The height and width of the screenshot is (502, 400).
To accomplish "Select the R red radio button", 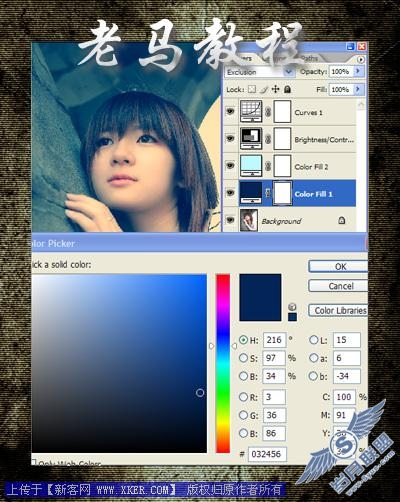I will pos(243,397).
